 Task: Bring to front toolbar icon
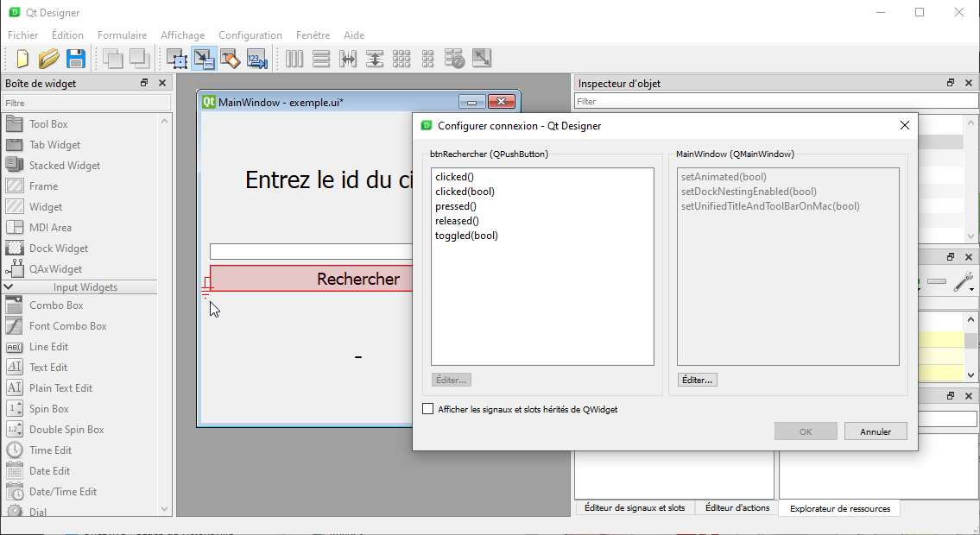coord(139,59)
